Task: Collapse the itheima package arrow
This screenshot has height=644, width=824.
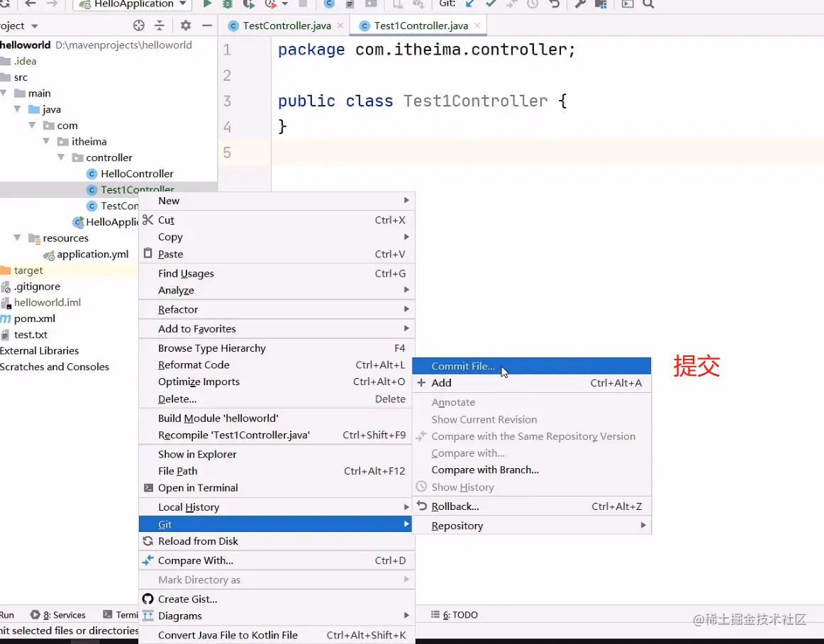Action: tap(47, 141)
